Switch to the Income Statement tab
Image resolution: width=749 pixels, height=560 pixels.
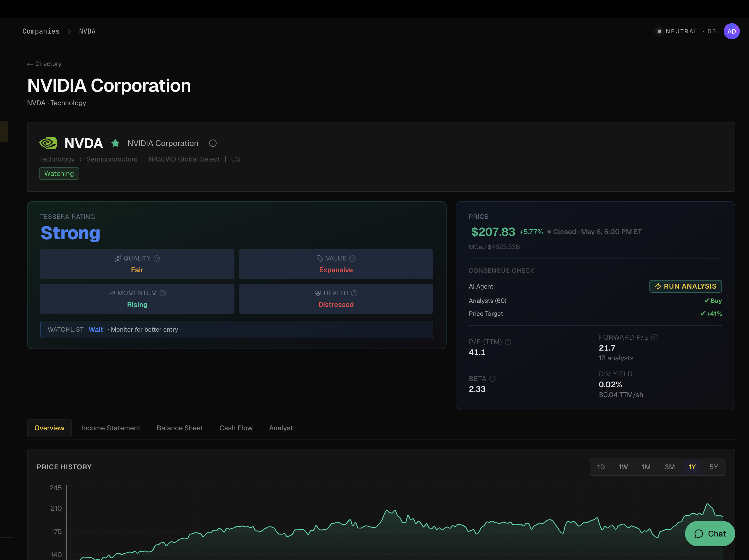111,428
